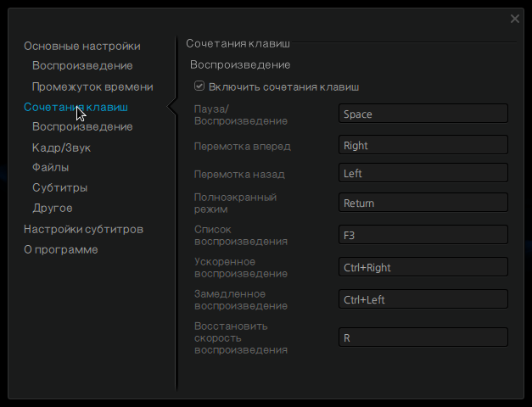Go to 'Настройки субтитров' section
532x407 pixels.
83,229
